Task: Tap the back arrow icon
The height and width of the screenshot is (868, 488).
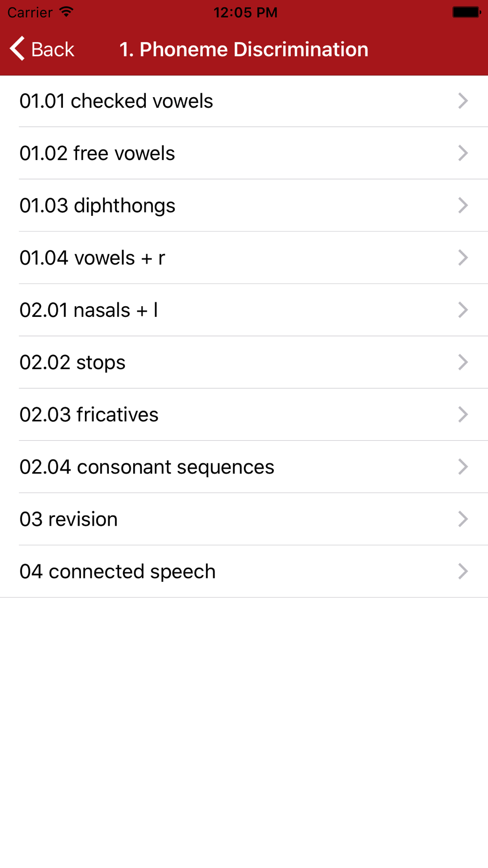Action: point(18,49)
